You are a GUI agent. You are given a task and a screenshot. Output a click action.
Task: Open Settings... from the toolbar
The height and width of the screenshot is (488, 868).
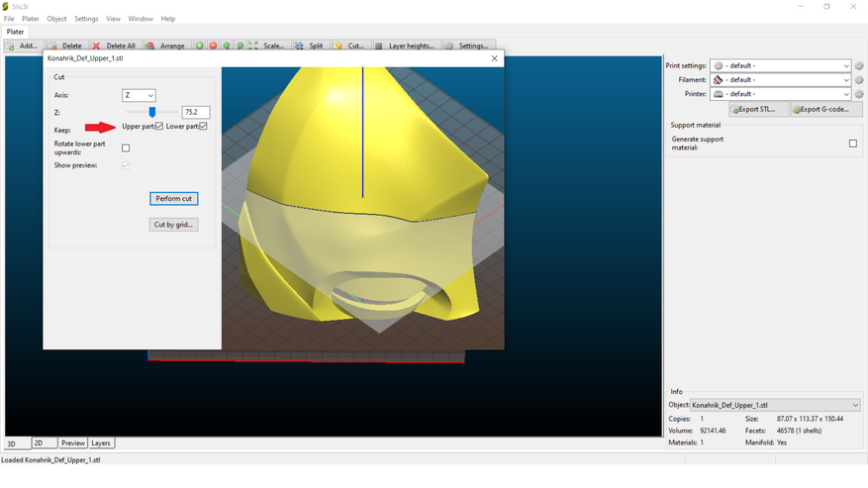click(468, 46)
